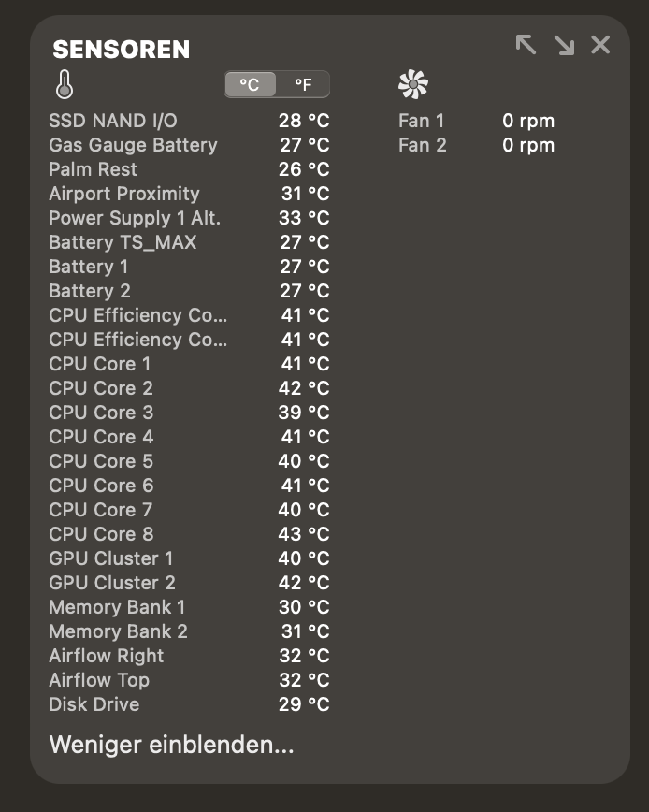
Task: Select the °C unit segment
Action: click(250, 84)
